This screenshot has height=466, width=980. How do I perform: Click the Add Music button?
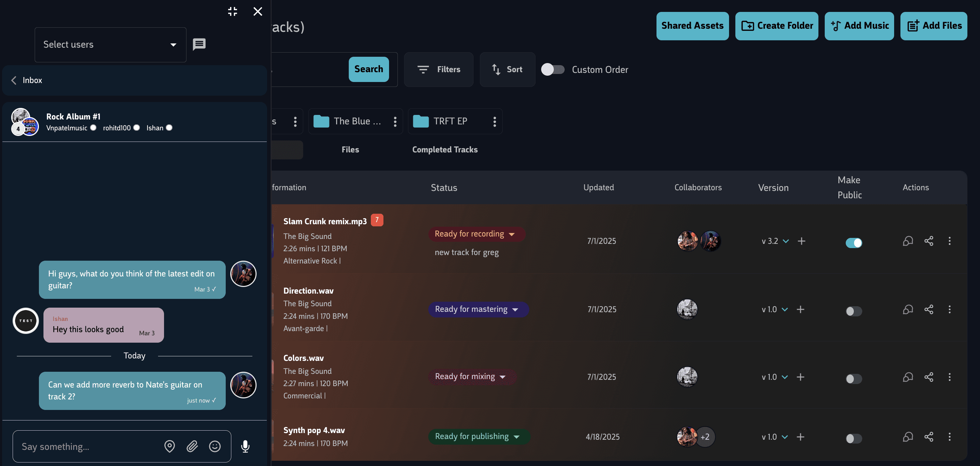click(859, 26)
